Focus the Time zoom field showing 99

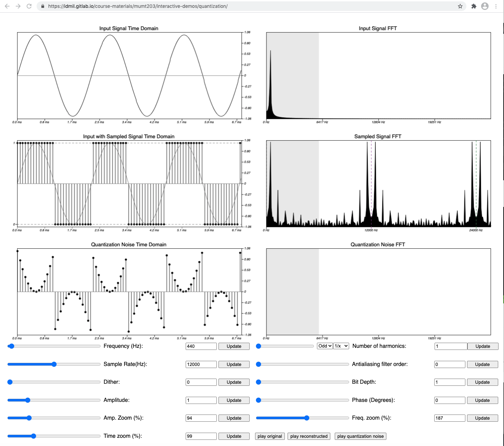[x=201, y=436]
